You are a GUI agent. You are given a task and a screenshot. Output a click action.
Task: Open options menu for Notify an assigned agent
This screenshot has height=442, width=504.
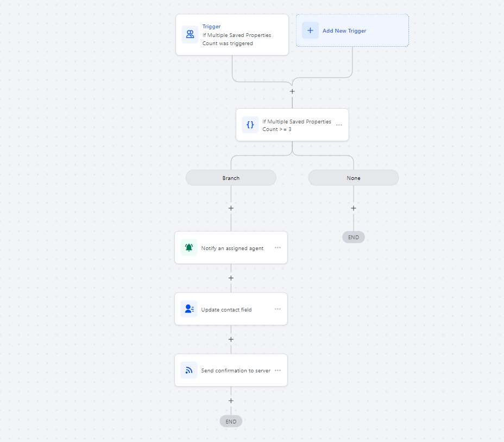278,248
